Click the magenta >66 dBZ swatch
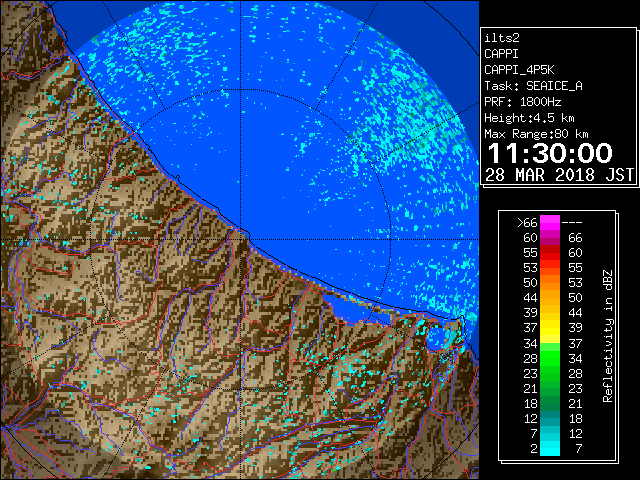The height and width of the screenshot is (480, 640). pyautogui.click(x=550, y=222)
